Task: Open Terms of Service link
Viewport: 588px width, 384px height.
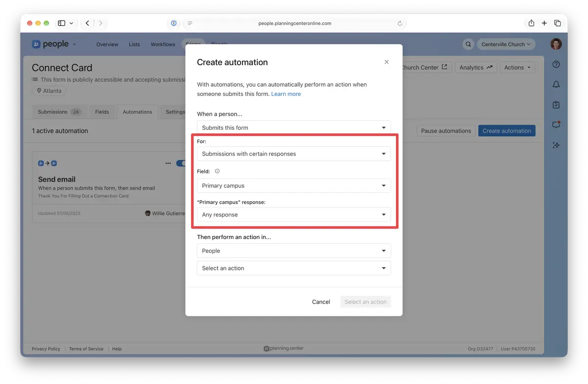Action: [x=86, y=349]
